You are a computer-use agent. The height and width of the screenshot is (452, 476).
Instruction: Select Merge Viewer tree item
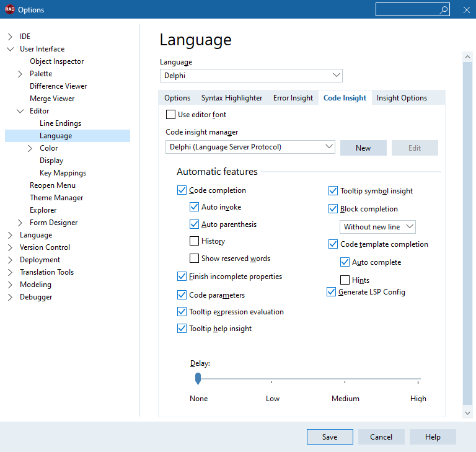[52, 99]
